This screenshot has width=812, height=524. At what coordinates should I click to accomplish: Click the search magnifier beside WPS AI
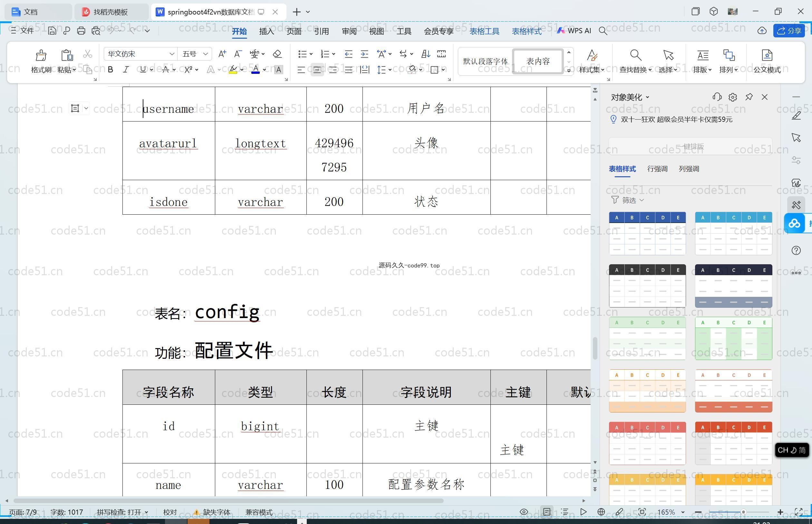coord(603,31)
